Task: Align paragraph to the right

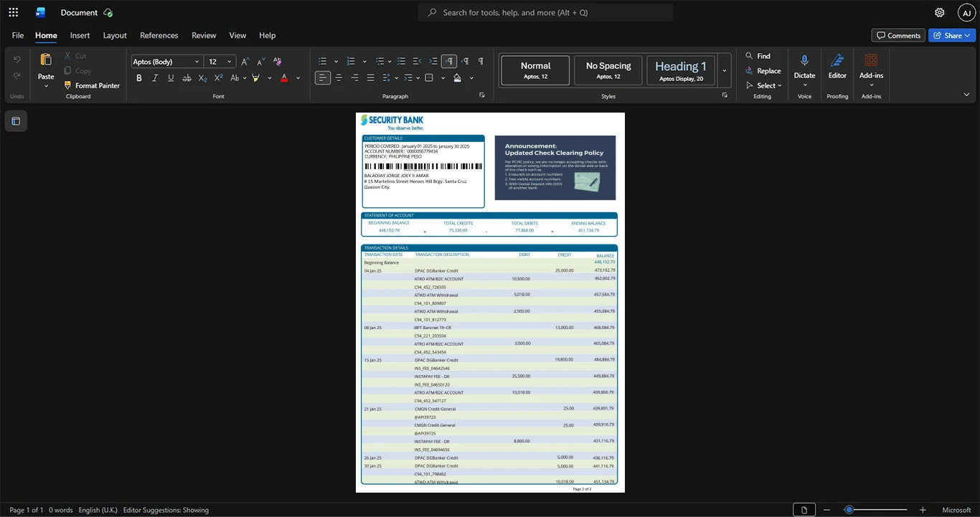Action: click(354, 78)
